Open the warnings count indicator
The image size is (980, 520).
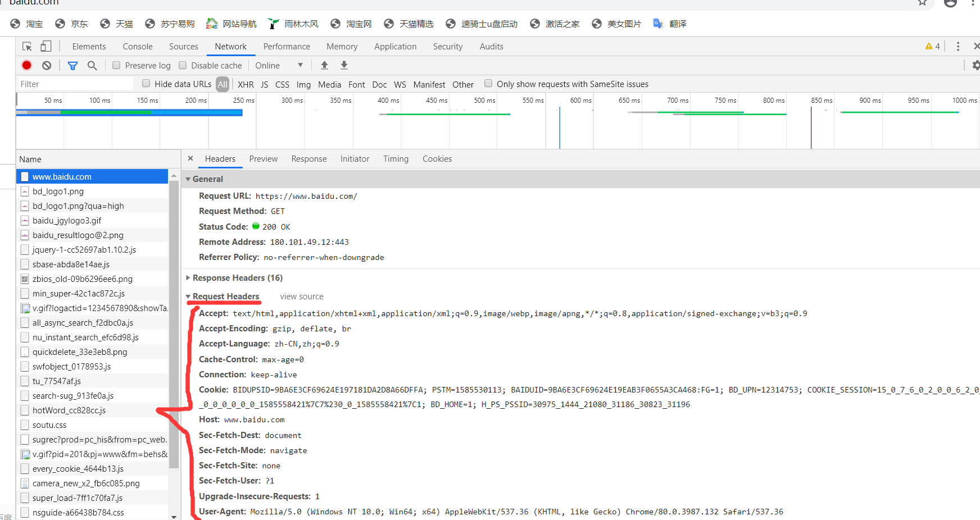(x=932, y=46)
